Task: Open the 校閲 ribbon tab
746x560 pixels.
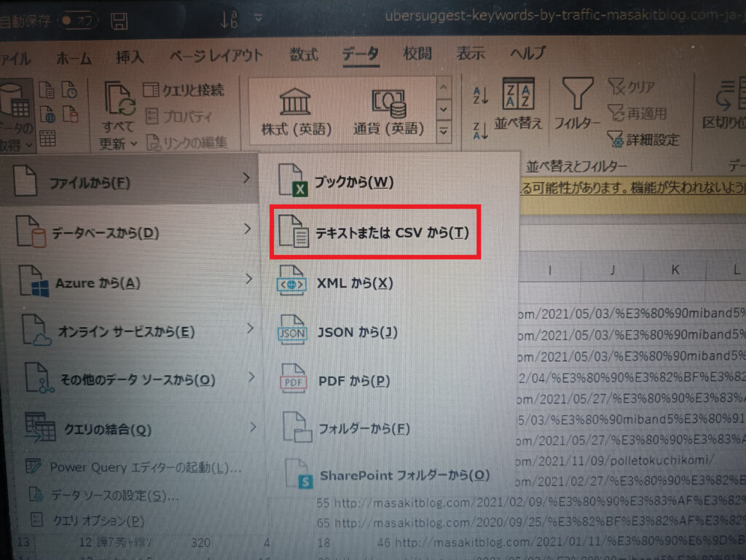Action: click(417, 52)
